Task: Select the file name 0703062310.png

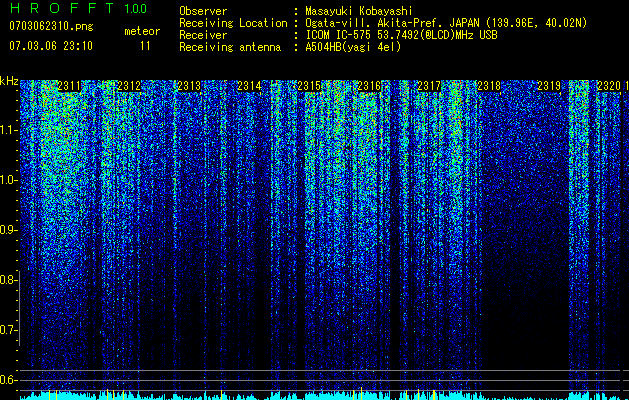Action: [51, 26]
